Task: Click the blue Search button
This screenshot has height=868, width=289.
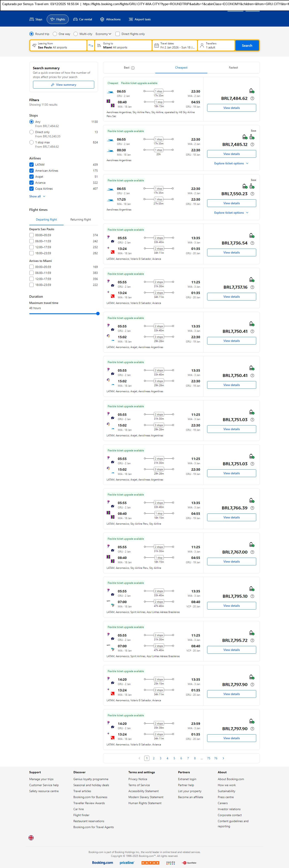Action: (247, 45)
